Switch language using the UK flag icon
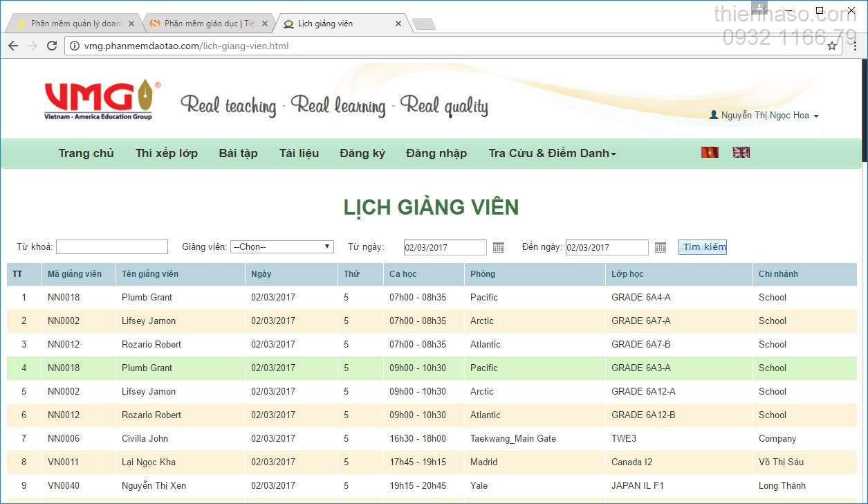This screenshot has height=504, width=868. 741,152
